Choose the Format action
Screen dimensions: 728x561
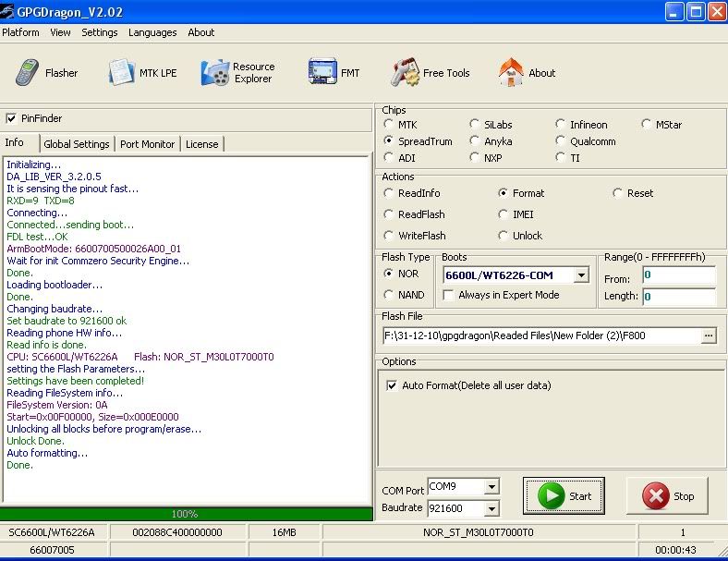(503, 193)
